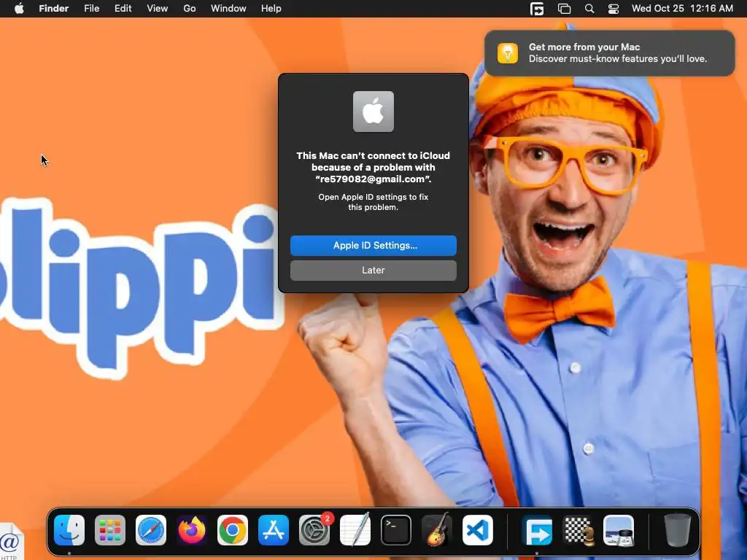Launch Visual Studio Code from Dock
747x560 pixels.
click(x=477, y=529)
